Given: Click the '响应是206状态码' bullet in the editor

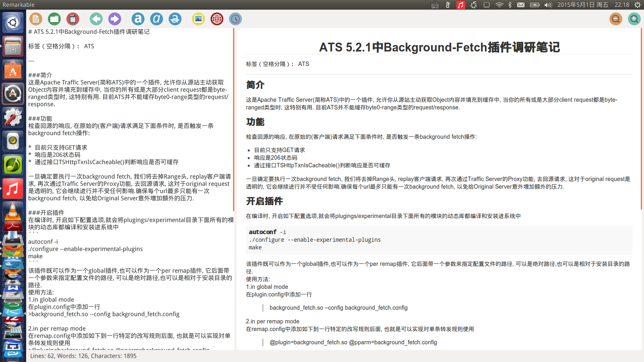Looking at the screenshot, I should 57,155.
